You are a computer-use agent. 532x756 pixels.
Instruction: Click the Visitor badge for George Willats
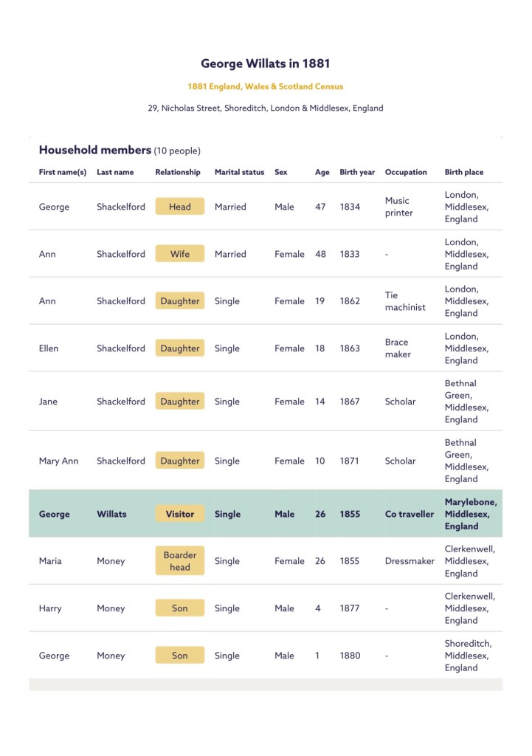tap(180, 514)
